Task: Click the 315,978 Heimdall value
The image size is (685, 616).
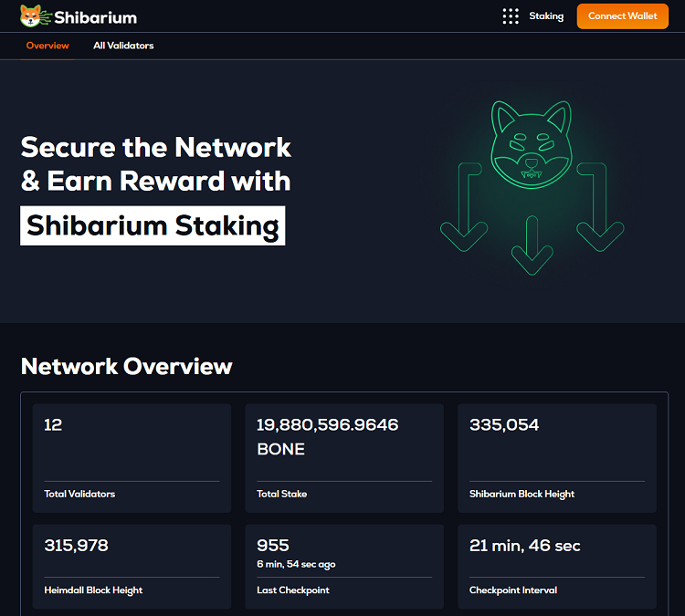Action: 76,546
